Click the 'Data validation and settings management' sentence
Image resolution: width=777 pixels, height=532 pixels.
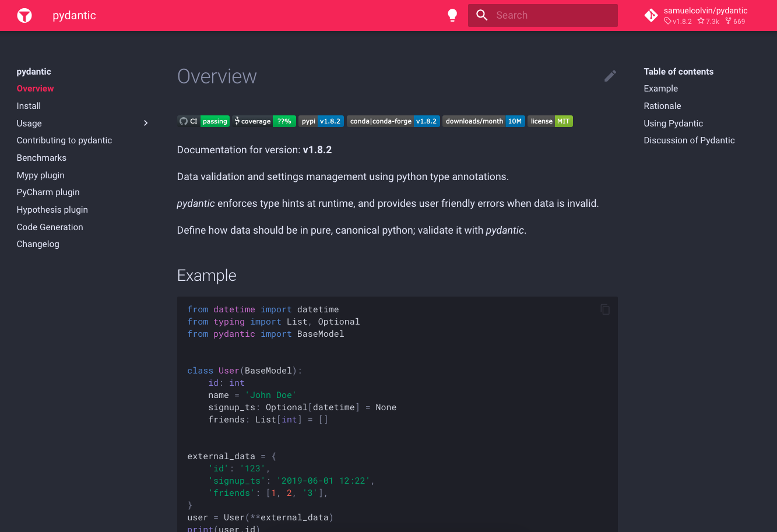point(343,177)
